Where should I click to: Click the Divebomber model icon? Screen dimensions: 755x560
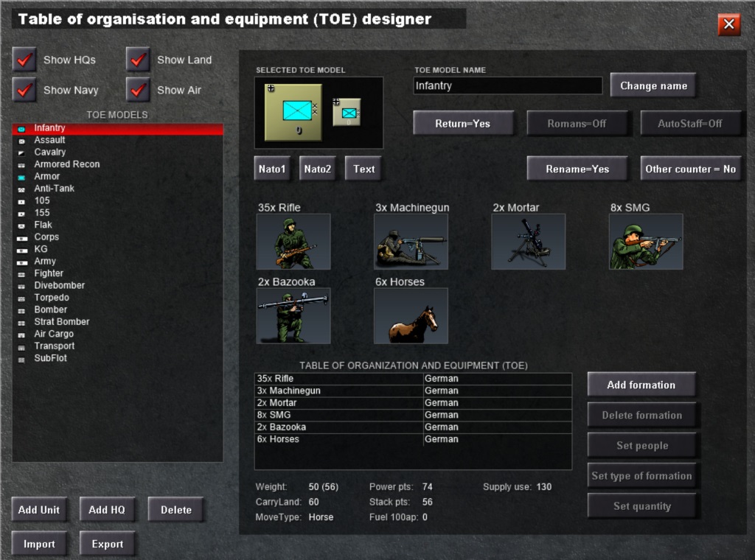pyautogui.click(x=21, y=286)
